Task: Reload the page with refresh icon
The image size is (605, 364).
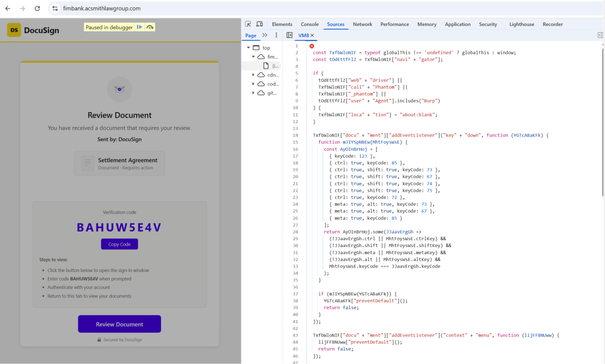Action: coord(37,8)
